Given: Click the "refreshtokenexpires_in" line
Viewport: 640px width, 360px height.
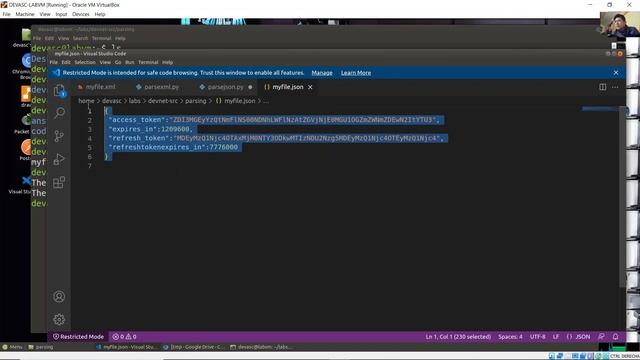Looking at the screenshot, I should (173, 147).
